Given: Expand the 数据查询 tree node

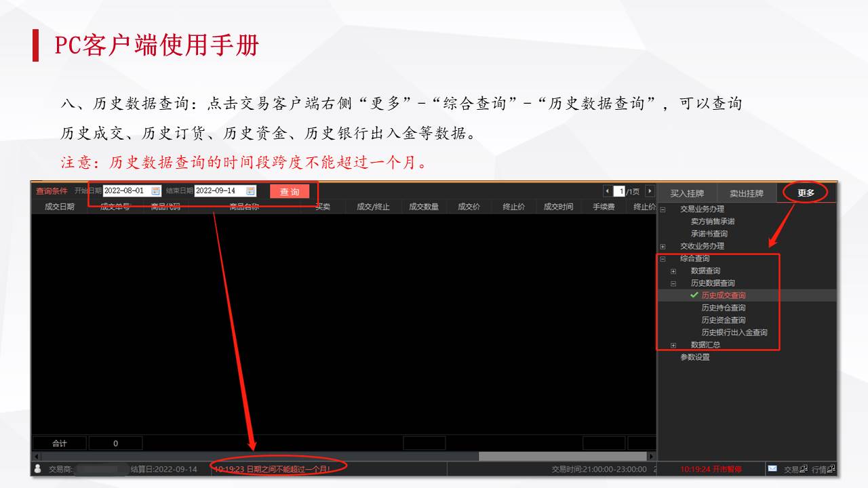Looking at the screenshot, I should (673, 271).
